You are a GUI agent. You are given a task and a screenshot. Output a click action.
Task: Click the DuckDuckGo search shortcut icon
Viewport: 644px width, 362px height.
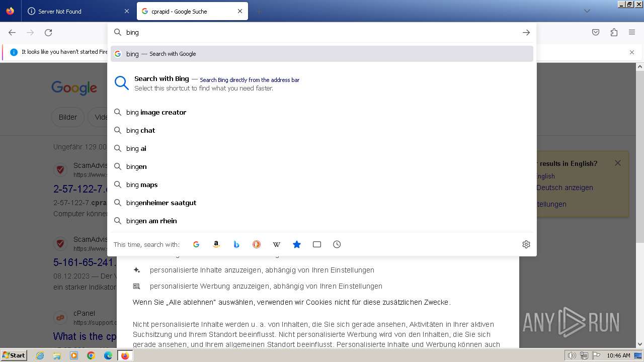257,244
